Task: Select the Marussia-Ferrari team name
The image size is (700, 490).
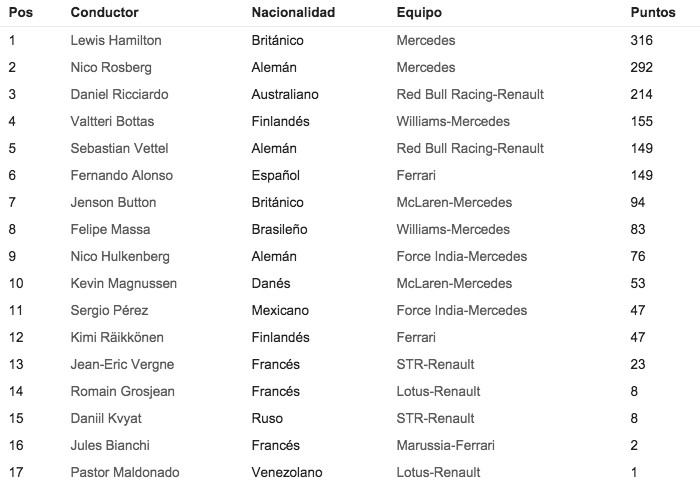Action: [445, 445]
